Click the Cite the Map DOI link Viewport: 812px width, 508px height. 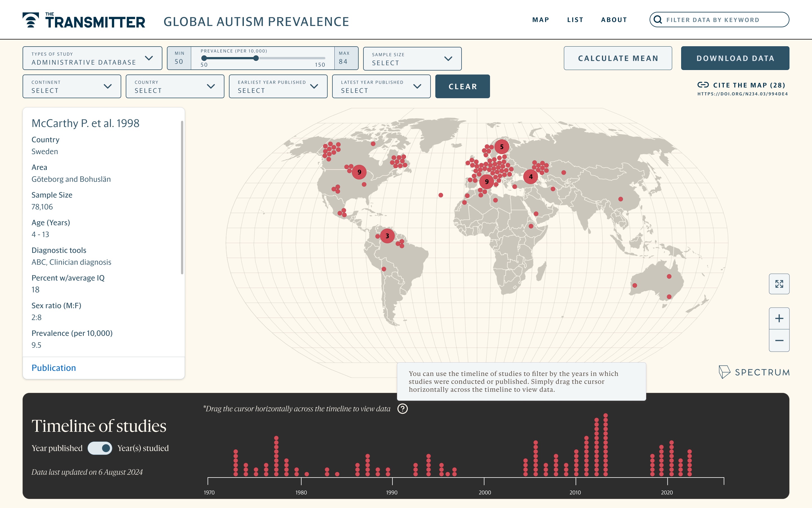tap(743, 94)
